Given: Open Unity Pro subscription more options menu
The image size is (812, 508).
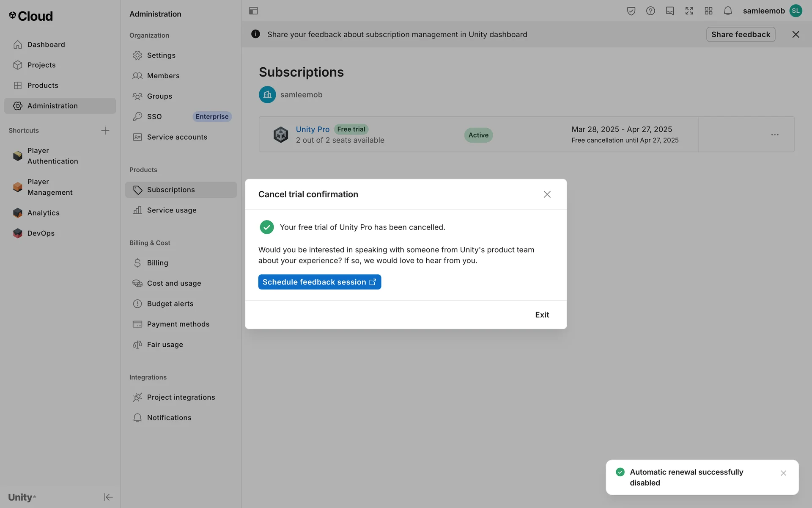Looking at the screenshot, I should [x=774, y=135].
